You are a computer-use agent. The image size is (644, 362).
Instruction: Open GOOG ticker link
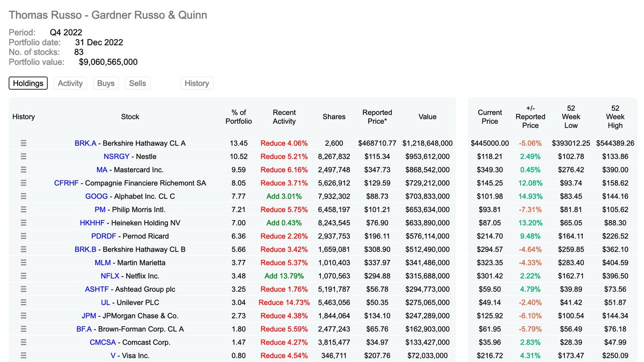(97, 197)
